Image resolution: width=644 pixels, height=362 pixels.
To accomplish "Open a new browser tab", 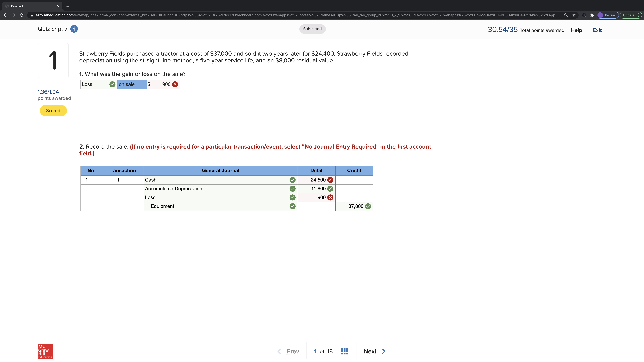I will (68, 6).
